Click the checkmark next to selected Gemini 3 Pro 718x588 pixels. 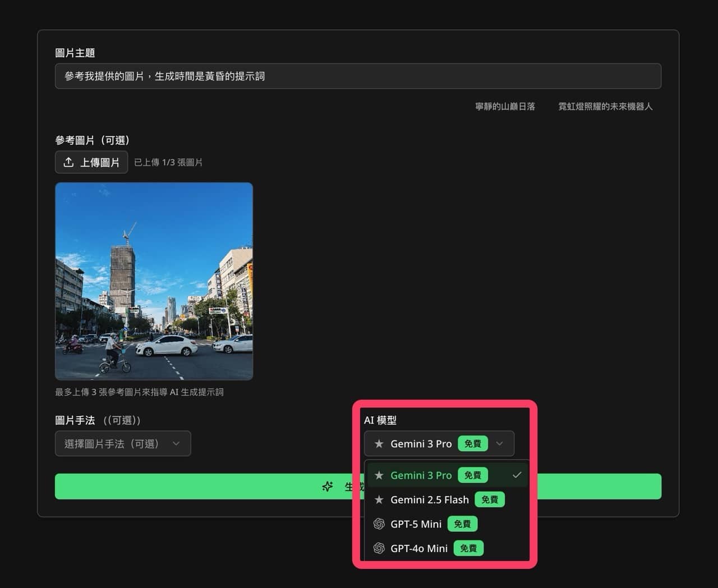pyautogui.click(x=517, y=475)
